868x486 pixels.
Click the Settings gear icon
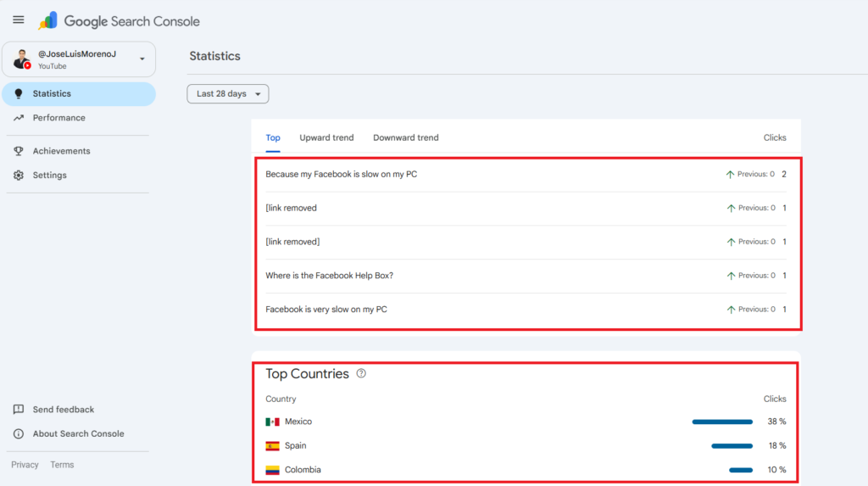(x=19, y=175)
